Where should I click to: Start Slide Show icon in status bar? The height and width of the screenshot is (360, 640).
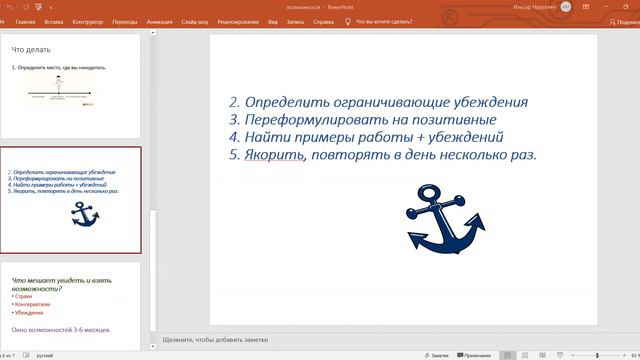[560, 356]
